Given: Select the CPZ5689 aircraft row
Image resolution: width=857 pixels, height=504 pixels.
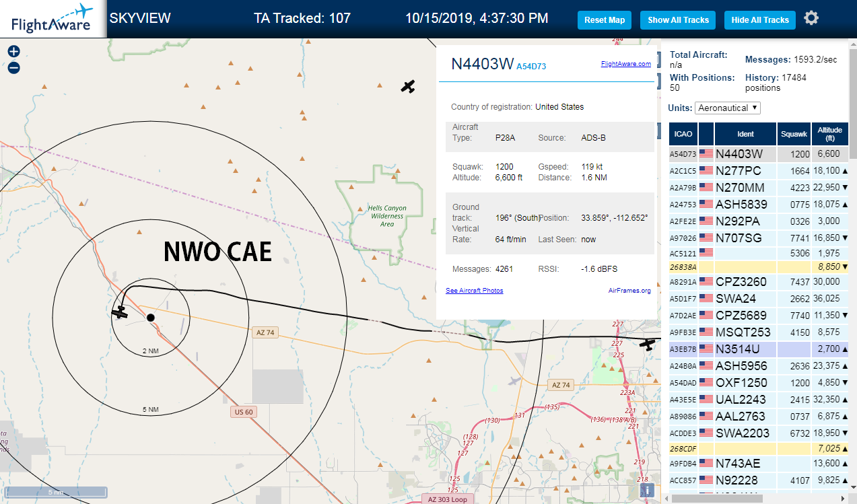Looking at the screenshot, I should [759, 316].
